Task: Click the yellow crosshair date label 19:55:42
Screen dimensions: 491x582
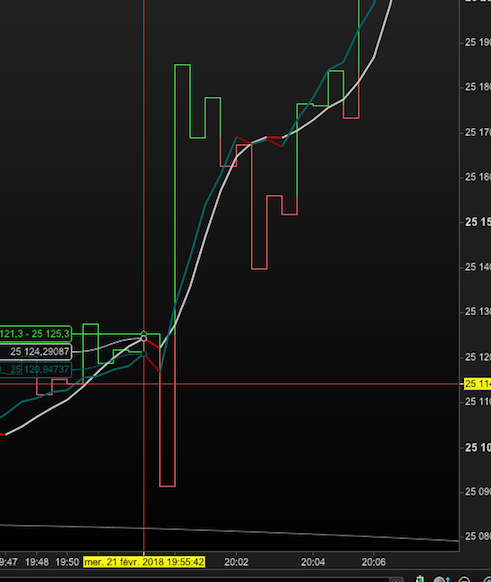Action: [144, 562]
